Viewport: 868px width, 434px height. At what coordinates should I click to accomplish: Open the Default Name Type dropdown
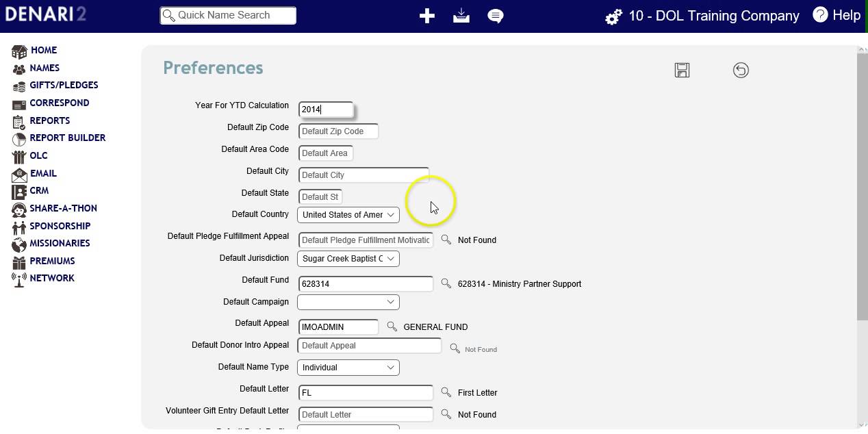[x=348, y=368]
